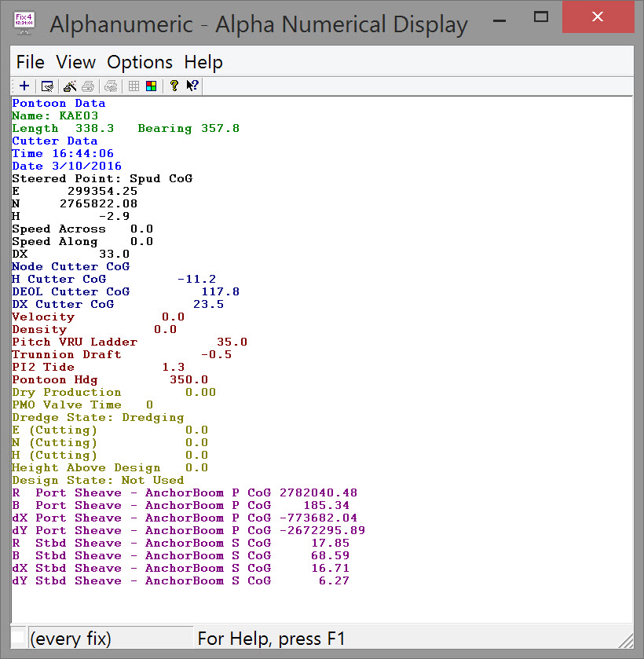Click the yellow question mark help icon
This screenshot has height=659, width=644.
coord(174,86)
